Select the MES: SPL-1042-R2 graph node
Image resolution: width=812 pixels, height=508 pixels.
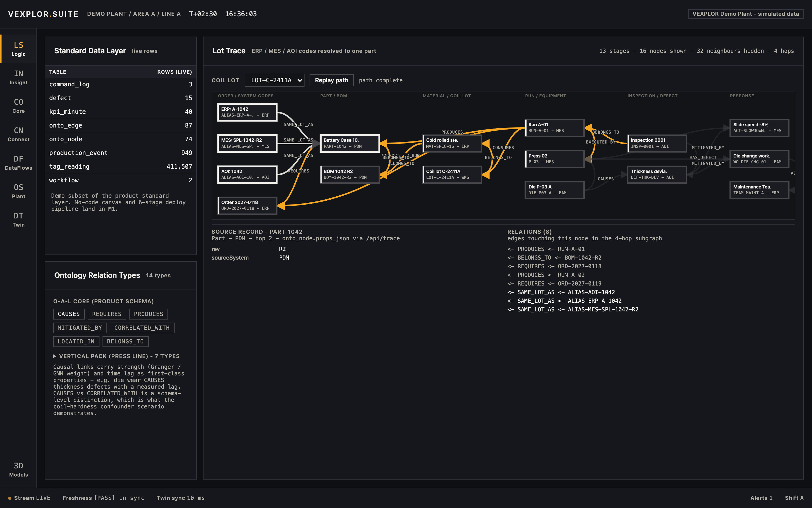pos(247,144)
